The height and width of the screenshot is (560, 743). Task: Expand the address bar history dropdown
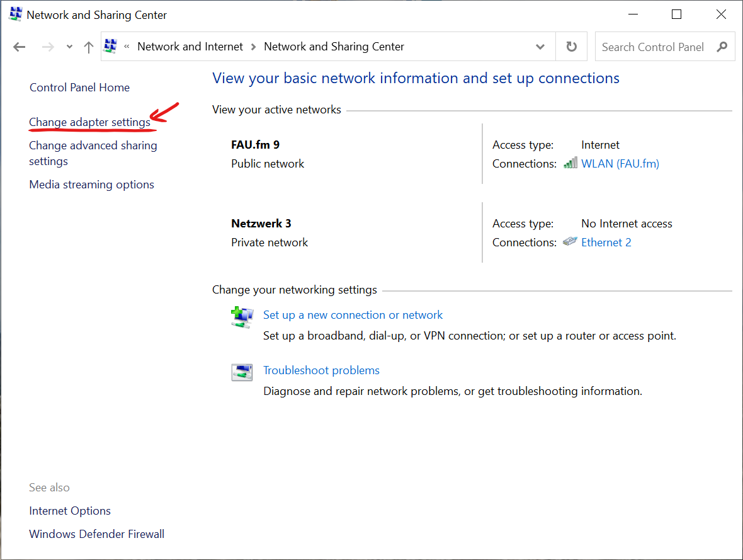[x=540, y=47]
